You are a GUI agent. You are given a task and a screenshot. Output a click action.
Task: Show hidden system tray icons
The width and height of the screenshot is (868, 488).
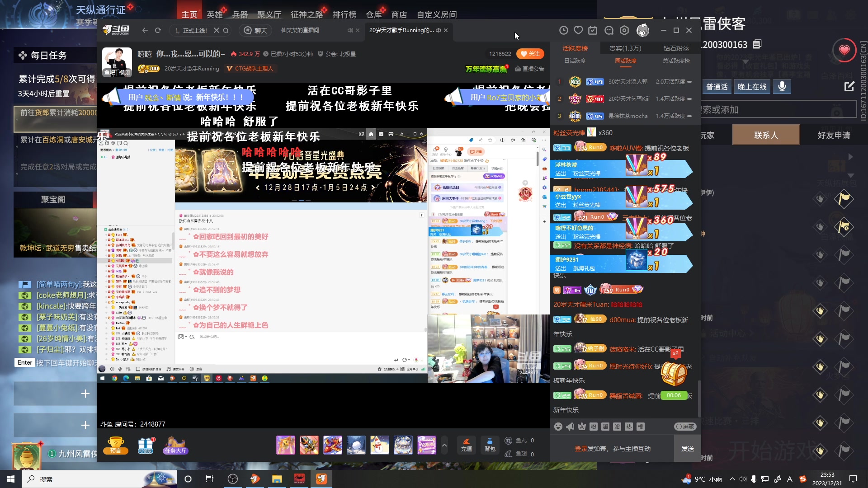[x=732, y=479]
